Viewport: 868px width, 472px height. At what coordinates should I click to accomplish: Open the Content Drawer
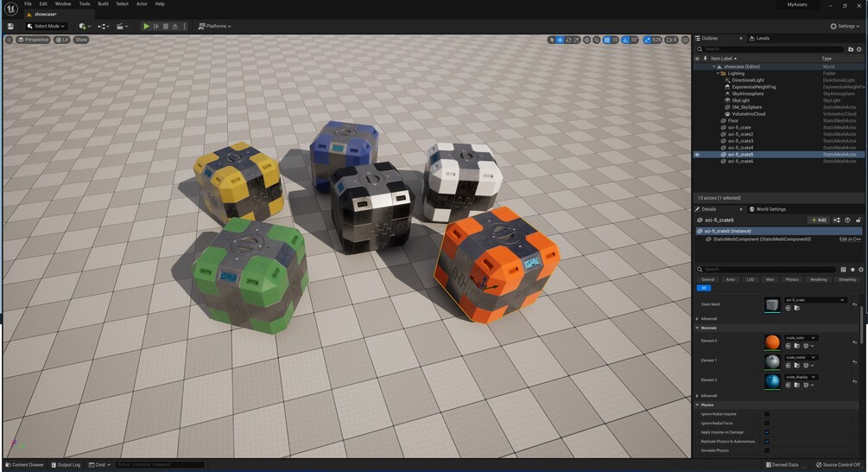(x=24, y=465)
